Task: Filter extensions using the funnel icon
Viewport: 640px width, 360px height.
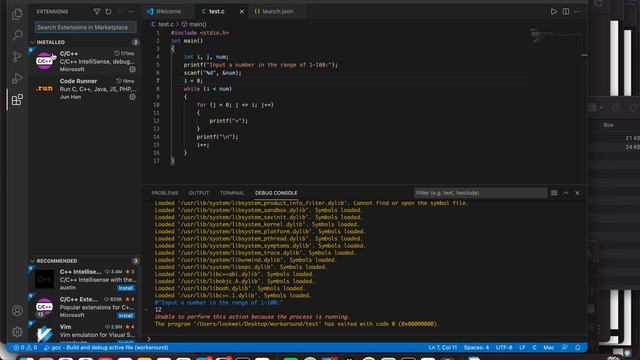Action: tap(97, 11)
